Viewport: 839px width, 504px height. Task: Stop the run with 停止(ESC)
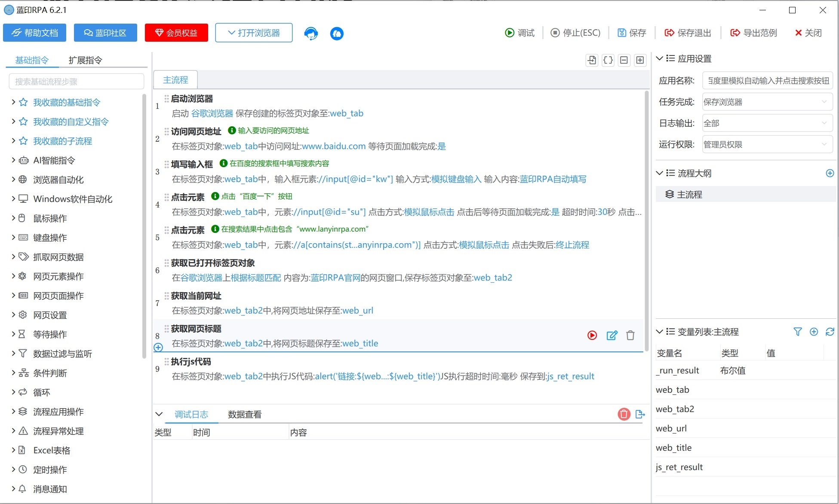tap(575, 33)
